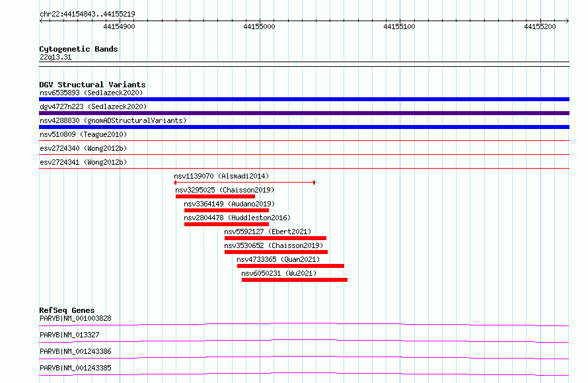Click the thin red line under esv2724340
The image size is (588, 383).
(304, 155)
